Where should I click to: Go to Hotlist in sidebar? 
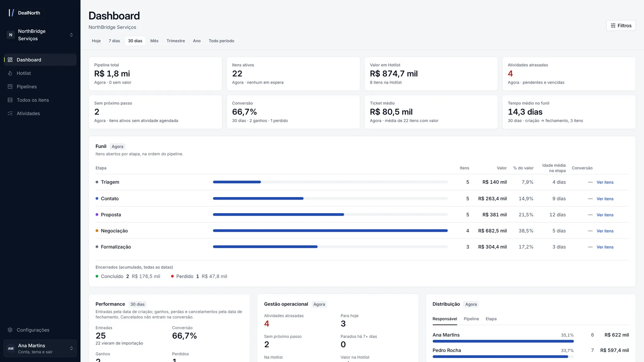pyautogui.click(x=40, y=73)
